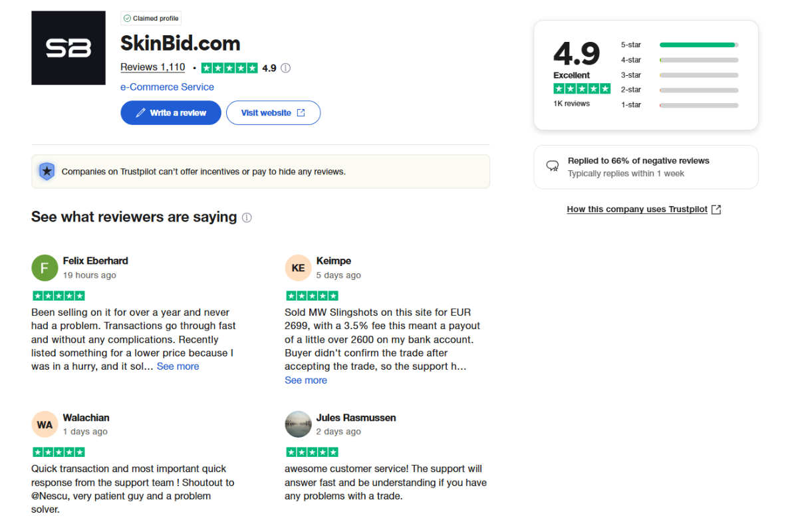This screenshot has width=798, height=532.
Task: Click the e-Commerce Service category link
Action: (x=166, y=86)
